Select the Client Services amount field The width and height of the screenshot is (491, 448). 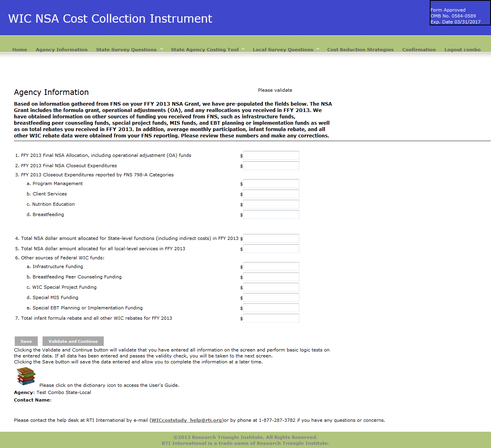click(271, 194)
